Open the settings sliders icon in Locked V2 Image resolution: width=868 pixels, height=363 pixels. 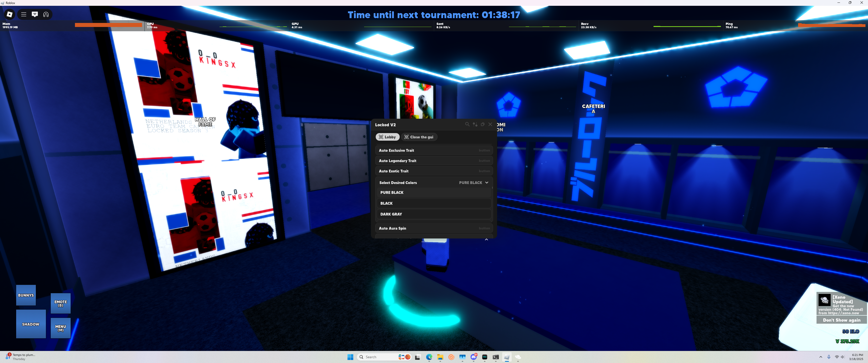[475, 124]
